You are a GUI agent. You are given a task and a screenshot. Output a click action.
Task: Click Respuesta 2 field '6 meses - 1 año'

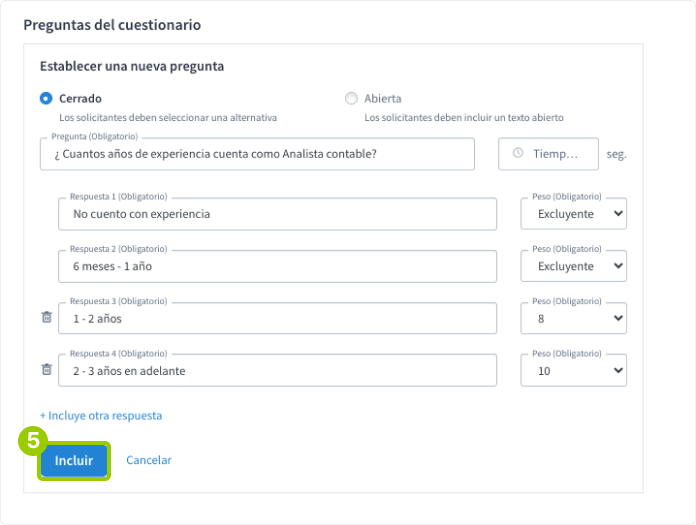(277, 266)
